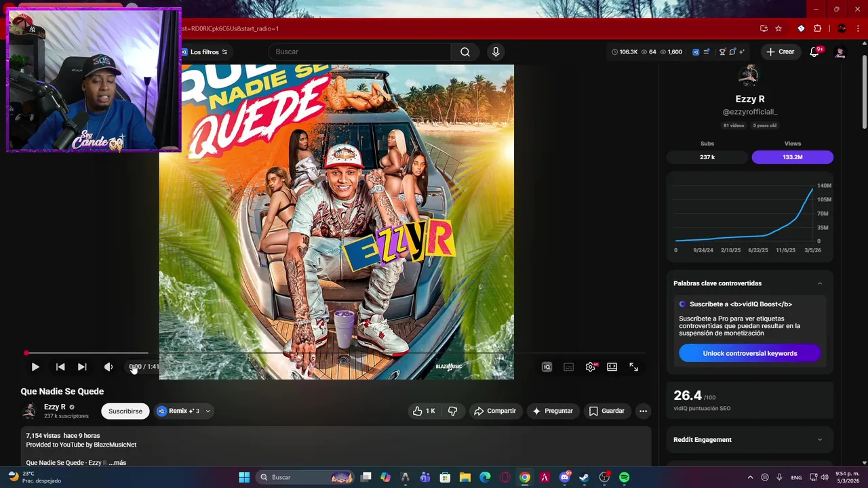Share the video via Compartir
Image resolution: width=868 pixels, height=488 pixels.
(495, 411)
